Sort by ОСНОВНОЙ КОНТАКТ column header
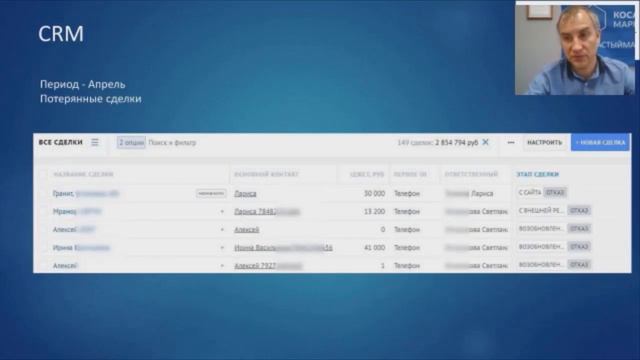 click(x=266, y=174)
